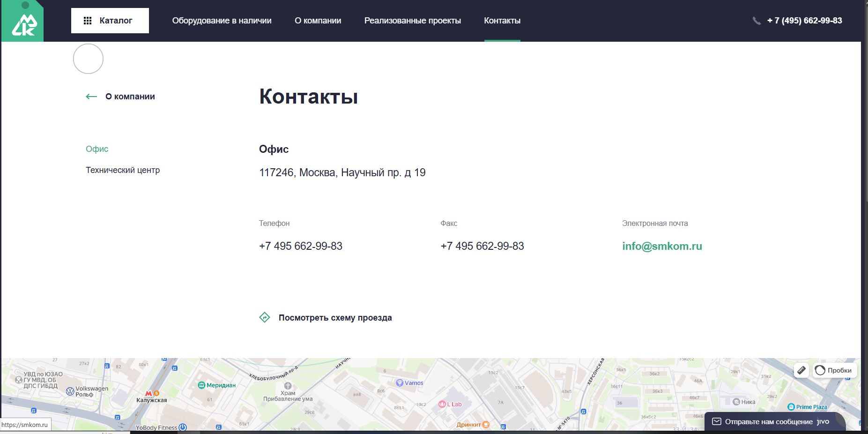
Task: Click the Контакты page heading
Action: click(x=309, y=97)
